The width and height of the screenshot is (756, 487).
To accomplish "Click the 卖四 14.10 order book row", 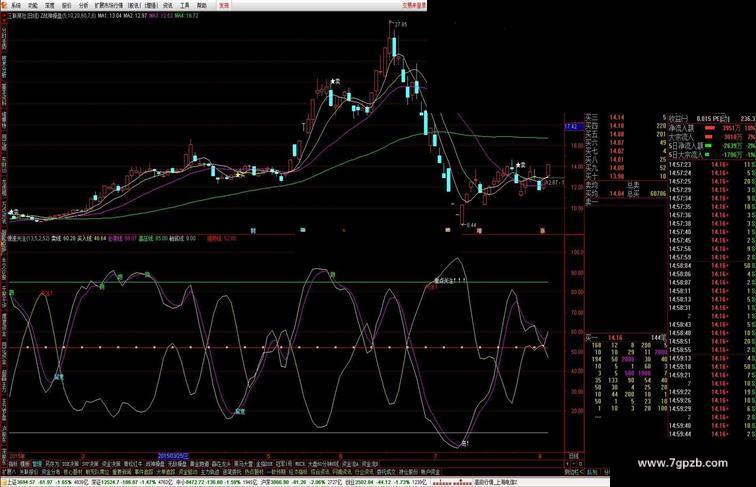I will (x=626, y=126).
